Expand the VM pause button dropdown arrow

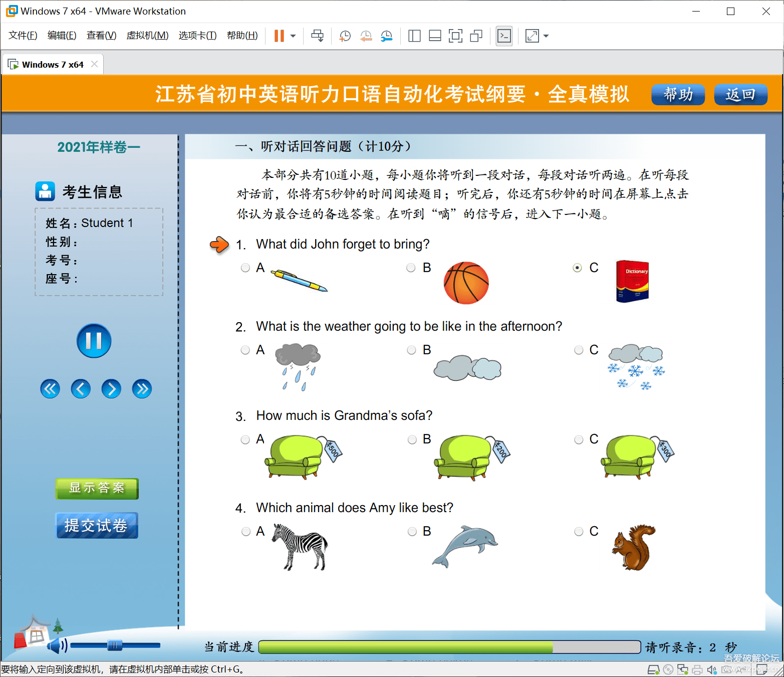293,36
